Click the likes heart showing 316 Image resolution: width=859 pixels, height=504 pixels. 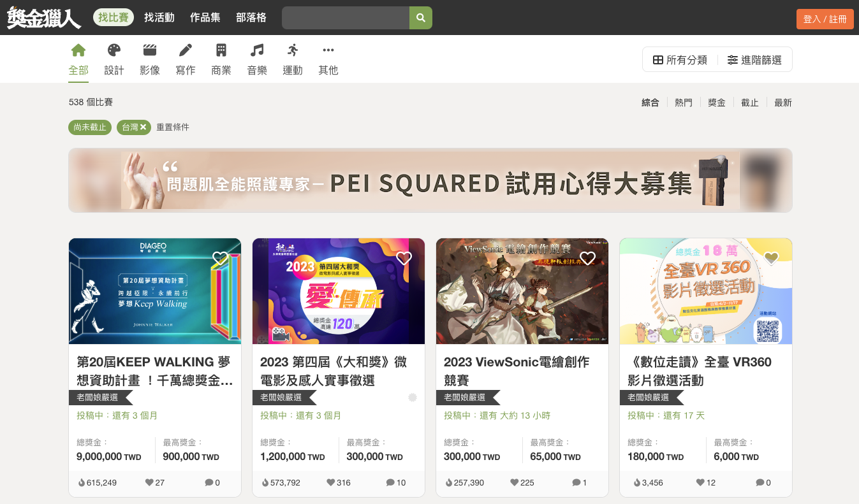point(331,483)
